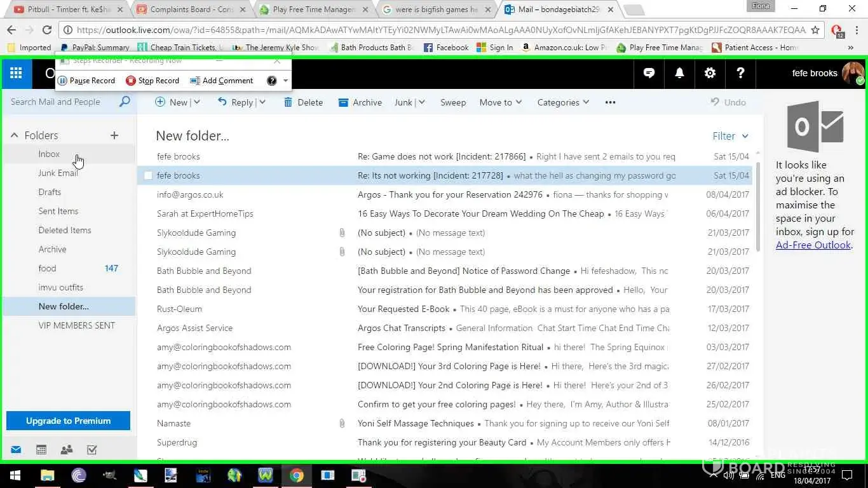Viewport: 868px width, 488px height.
Task: Open the app launcher waffle icon
Action: 17,73
